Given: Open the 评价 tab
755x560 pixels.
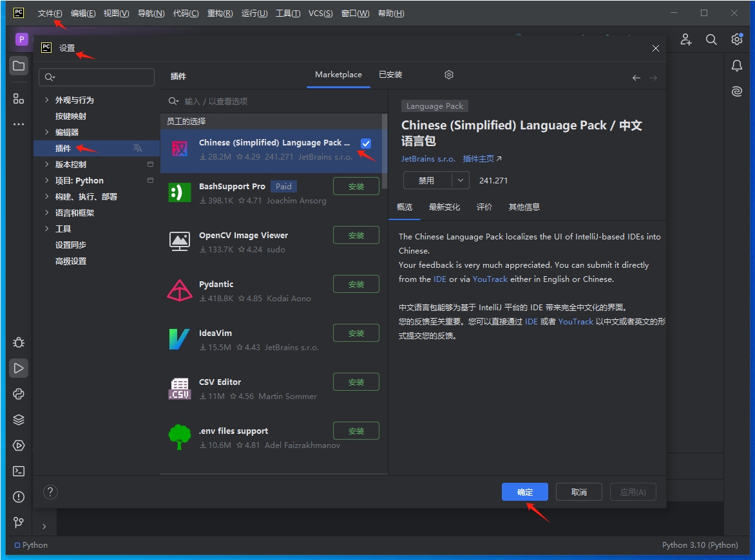Looking at the screenshot, I should (x=484, y=207).
